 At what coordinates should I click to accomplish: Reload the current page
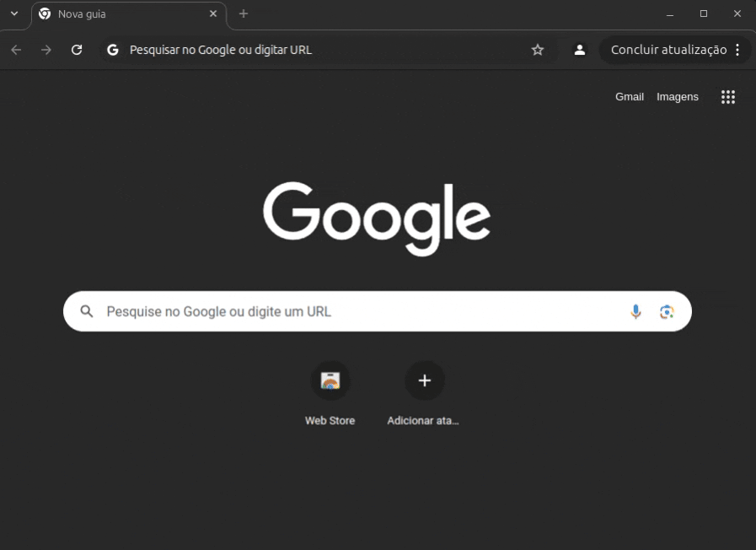click(77, 50)
